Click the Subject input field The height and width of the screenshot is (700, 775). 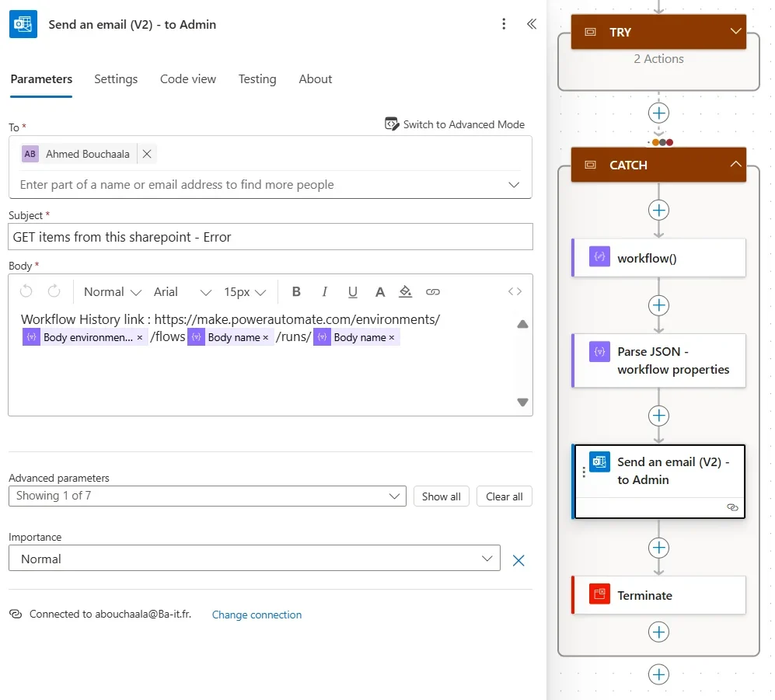click(271, 237)
